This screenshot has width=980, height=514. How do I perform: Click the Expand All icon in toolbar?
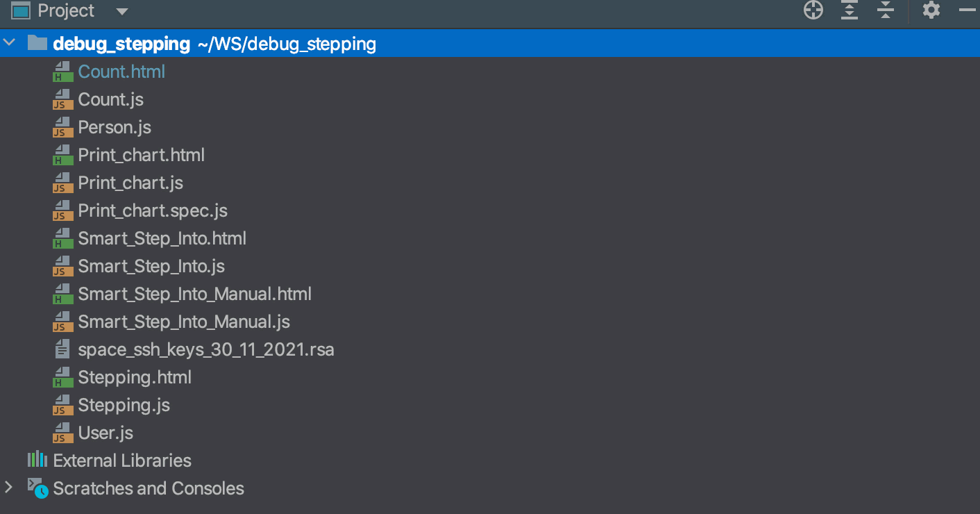848,10
